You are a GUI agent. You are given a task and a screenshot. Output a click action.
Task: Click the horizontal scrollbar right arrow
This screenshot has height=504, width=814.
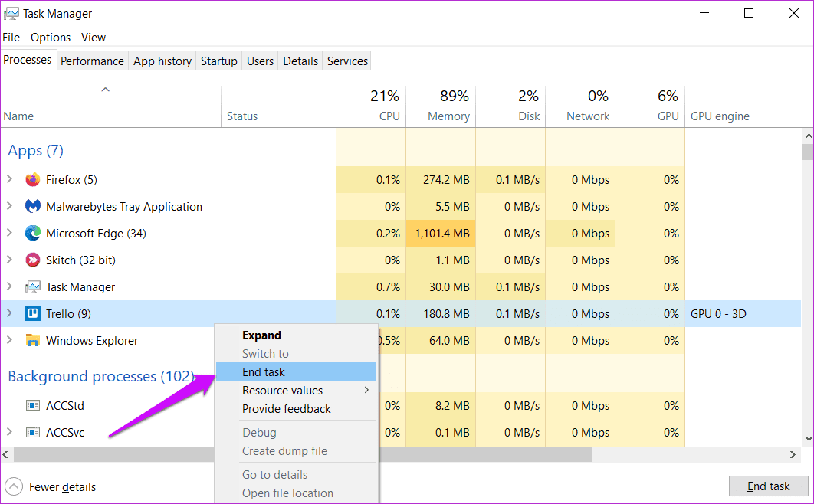[x=793, y=455]
